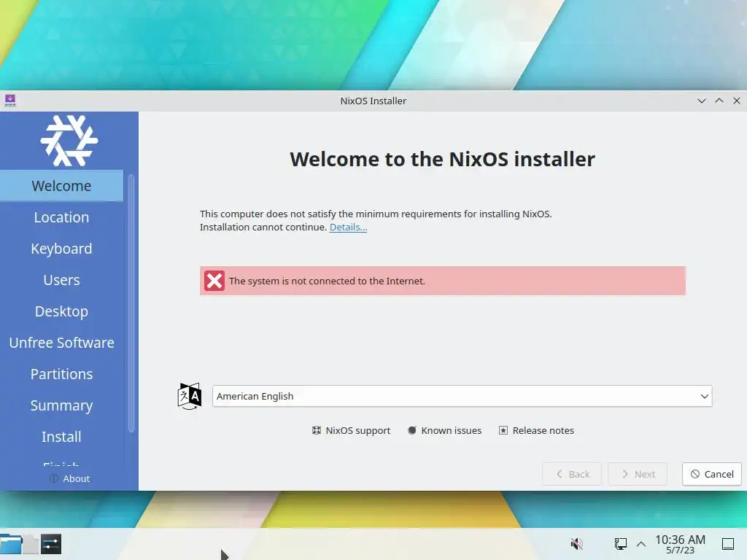This screenshot has height=560, width=747.
Task: Click the Next button
Action: tap(638, 474)
